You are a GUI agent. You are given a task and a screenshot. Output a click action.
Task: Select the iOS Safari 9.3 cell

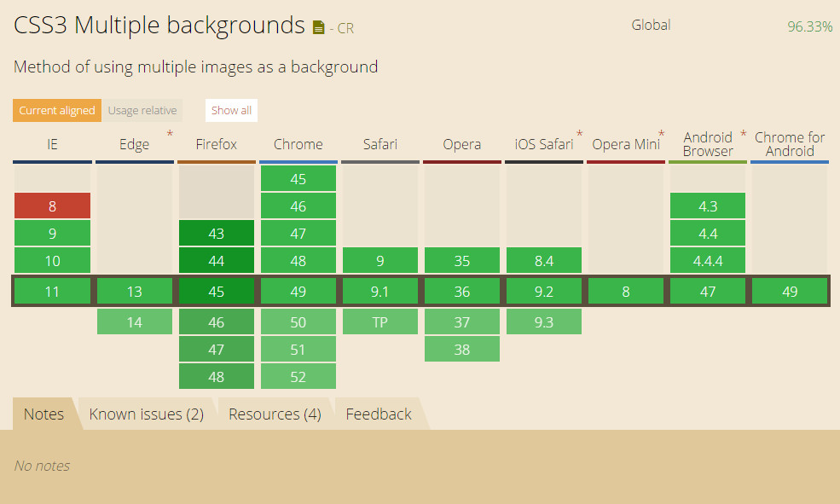544,322
